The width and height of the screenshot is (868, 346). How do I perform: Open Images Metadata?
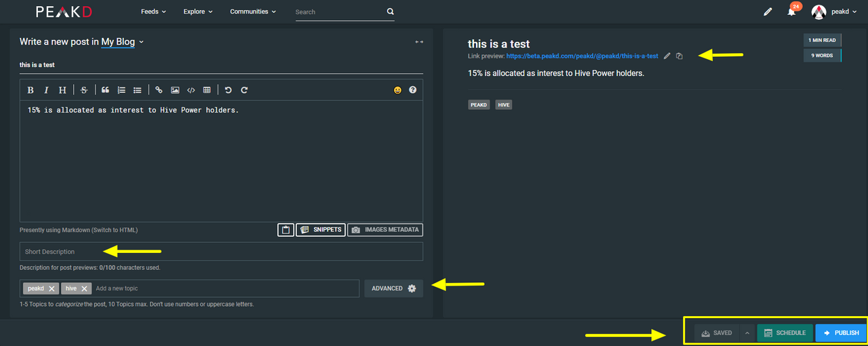point(385,230)
